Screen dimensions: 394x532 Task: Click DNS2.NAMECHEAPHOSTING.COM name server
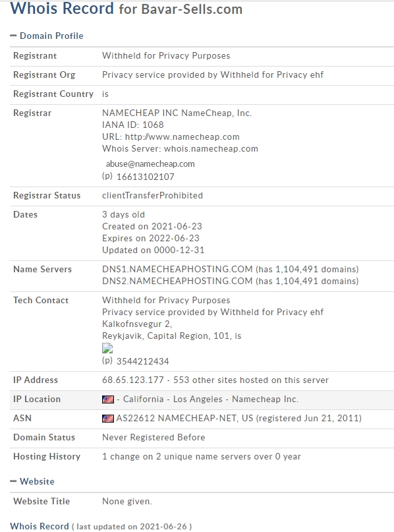point(177,281)
